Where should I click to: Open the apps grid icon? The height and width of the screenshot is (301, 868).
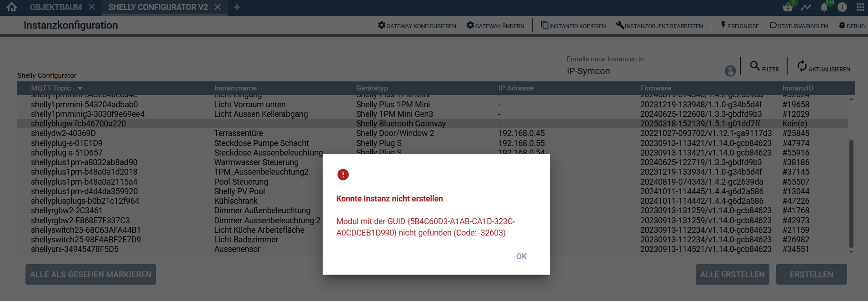(860, 7)
